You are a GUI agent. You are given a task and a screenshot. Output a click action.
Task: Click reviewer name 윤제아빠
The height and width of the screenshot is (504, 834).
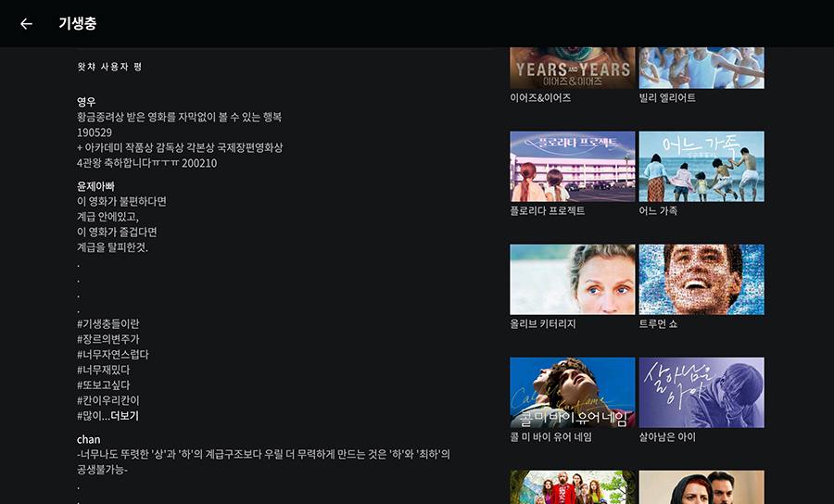click(95, 186)
